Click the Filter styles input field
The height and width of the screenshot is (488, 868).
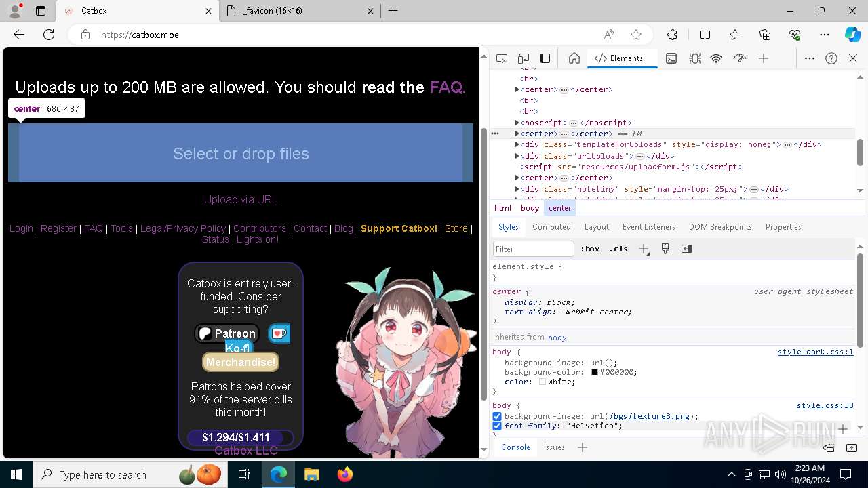[534, 249]
